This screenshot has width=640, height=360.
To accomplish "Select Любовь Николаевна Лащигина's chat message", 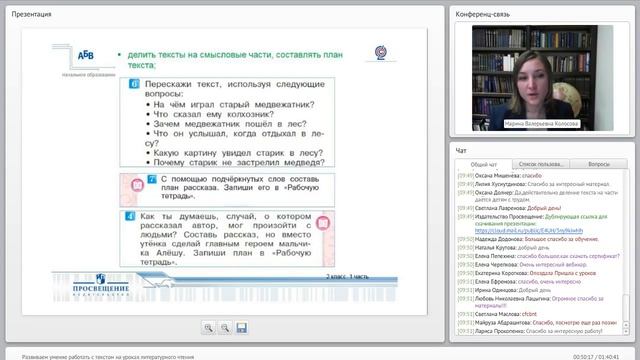I will (x=531, y=302).
